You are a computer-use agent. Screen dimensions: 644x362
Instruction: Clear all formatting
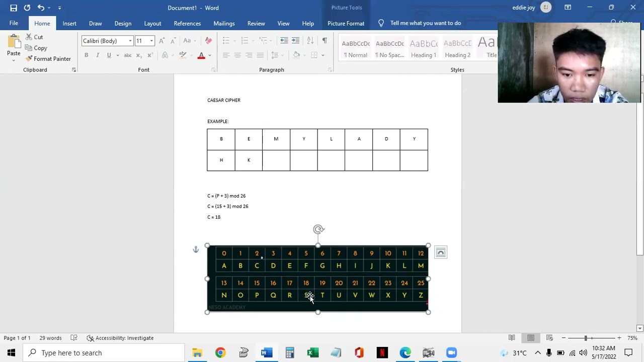(208, 41)
